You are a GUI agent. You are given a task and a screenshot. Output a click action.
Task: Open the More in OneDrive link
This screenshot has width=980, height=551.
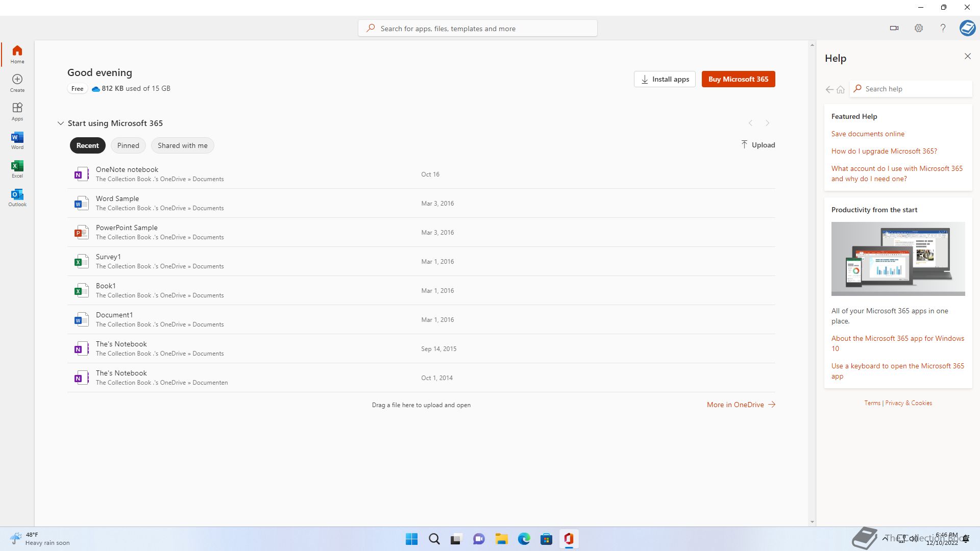(x=741, y=405)
